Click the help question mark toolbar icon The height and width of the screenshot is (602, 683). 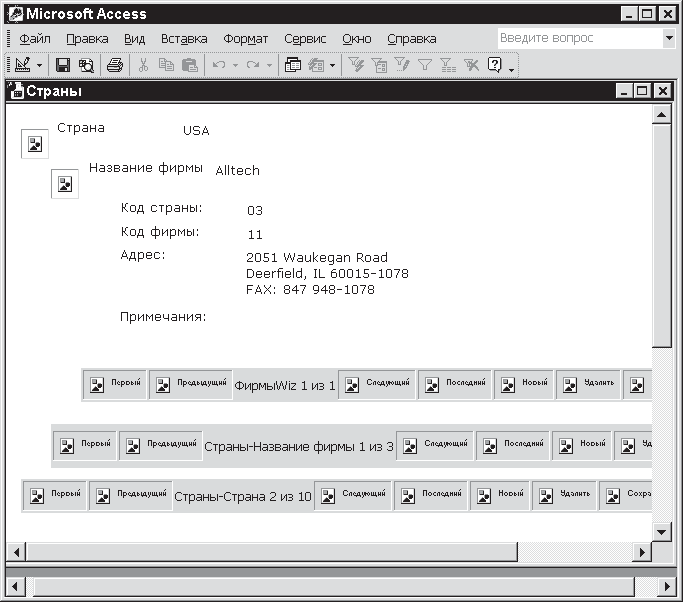point(494,65)
